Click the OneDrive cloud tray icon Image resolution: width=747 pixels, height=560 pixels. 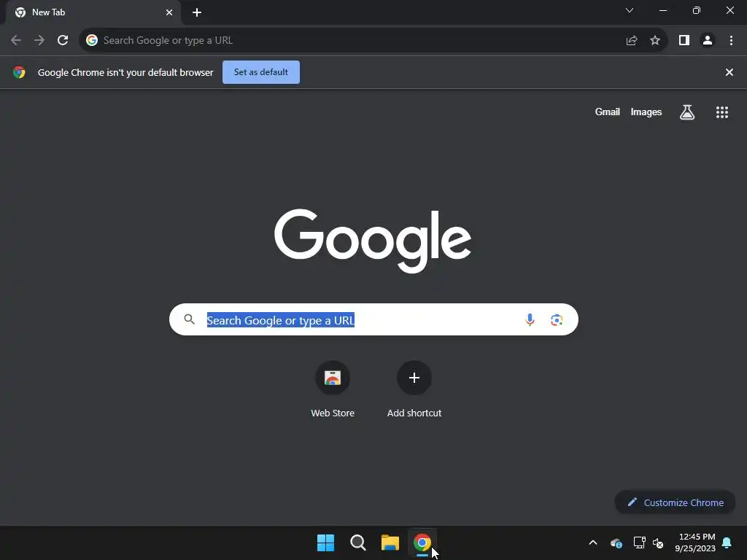616,542
